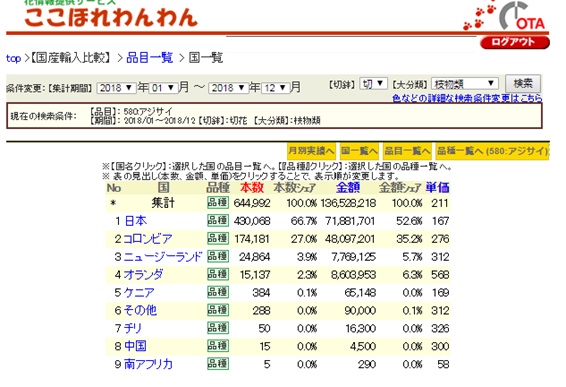Click the 品目一覧 breadcrumb link
The image size is (566, 387).
coord(150,58)
